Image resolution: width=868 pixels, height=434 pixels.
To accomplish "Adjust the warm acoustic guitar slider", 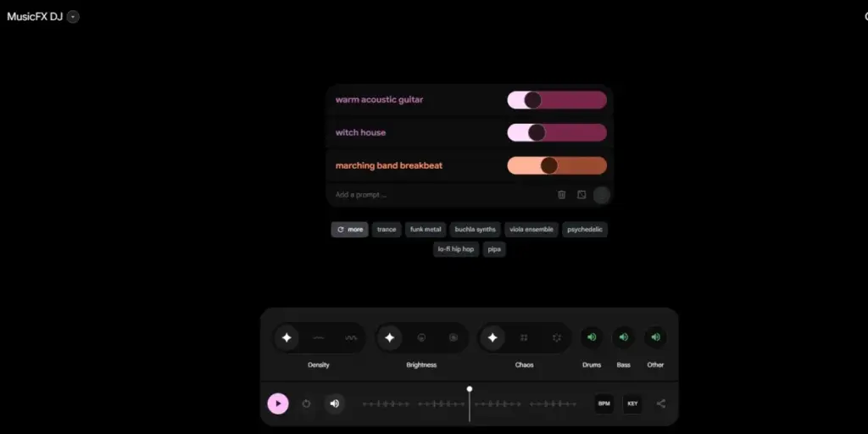I will [557, 100].
